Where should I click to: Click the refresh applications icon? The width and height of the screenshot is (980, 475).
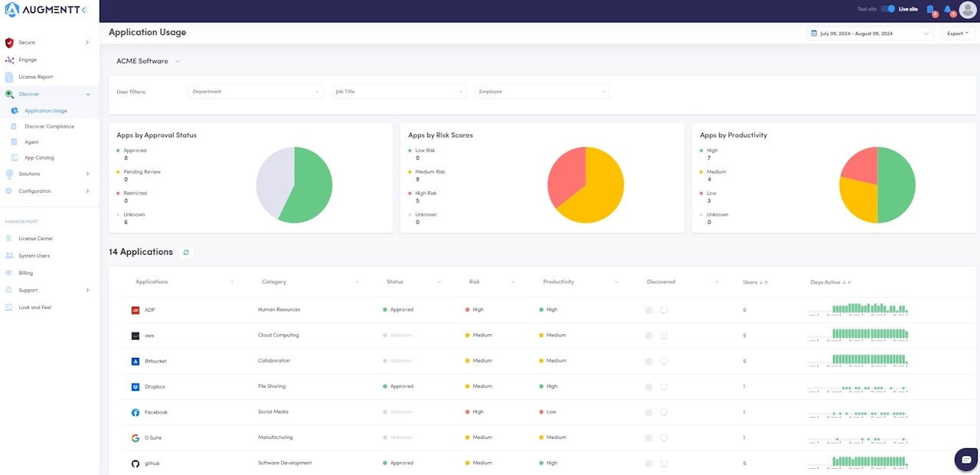coord(185,252)
